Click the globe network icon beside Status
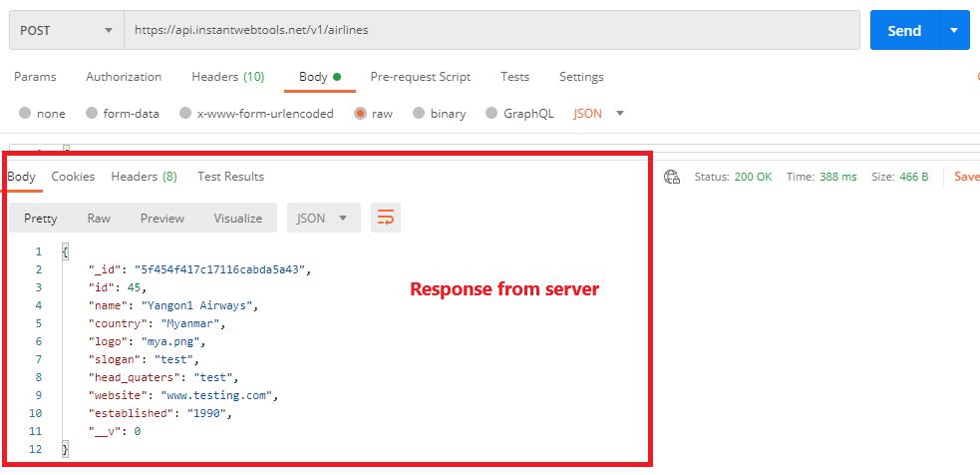 click(671, 177)
